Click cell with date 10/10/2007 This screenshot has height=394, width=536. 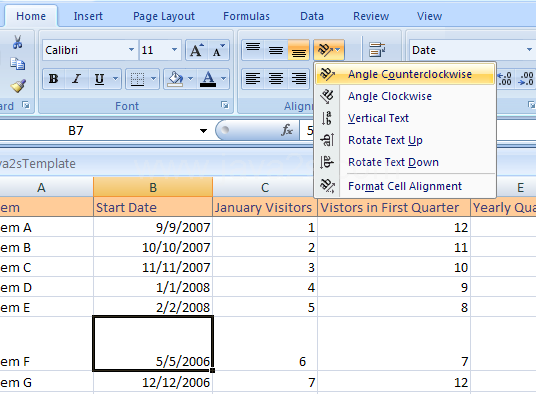(153, 247)
